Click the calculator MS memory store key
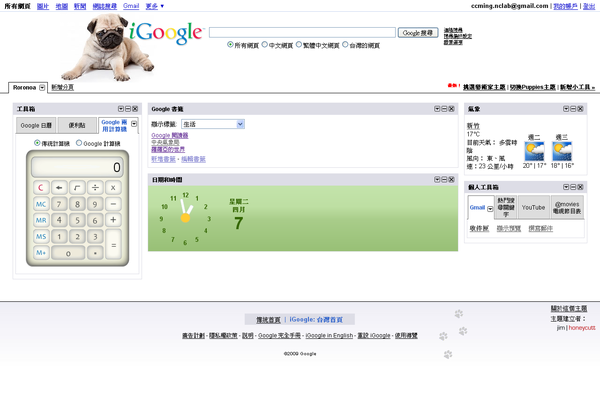Image resolution: width=600 pixels, height=404 pixels. 41,236
